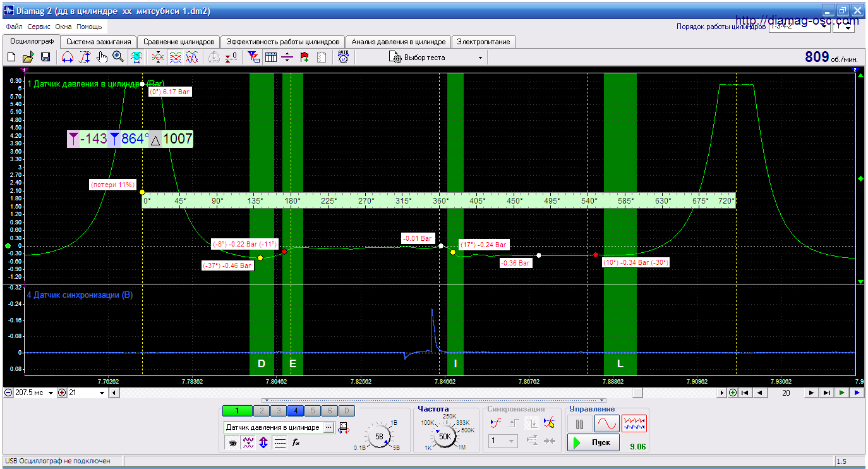Switch to 'Сравнение цилиндров' tab

(x=179, y=42)
